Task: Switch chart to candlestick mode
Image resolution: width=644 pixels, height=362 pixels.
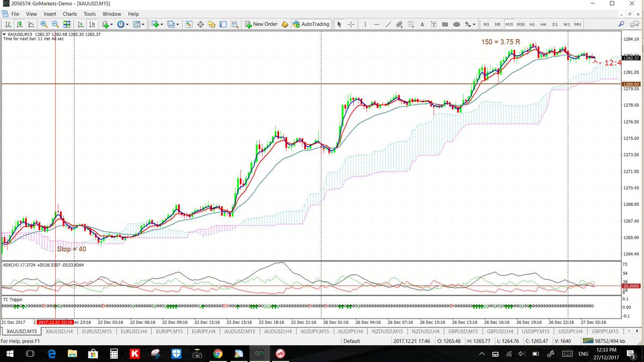Action: (x=20, y=24)
